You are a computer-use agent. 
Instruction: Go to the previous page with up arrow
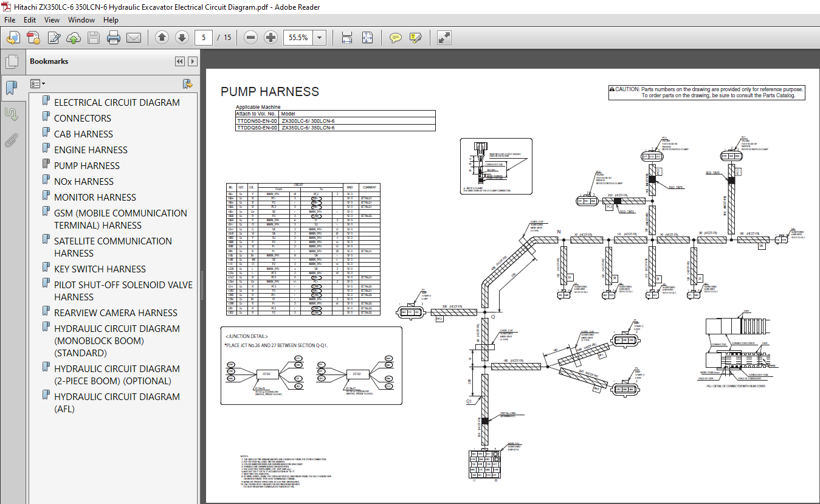click(x=162, y=38)
